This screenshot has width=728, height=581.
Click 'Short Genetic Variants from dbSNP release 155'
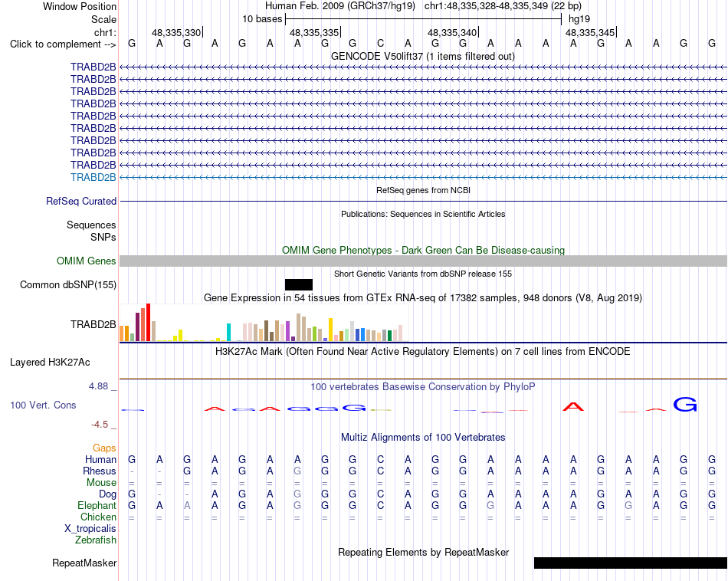[423, 274]
